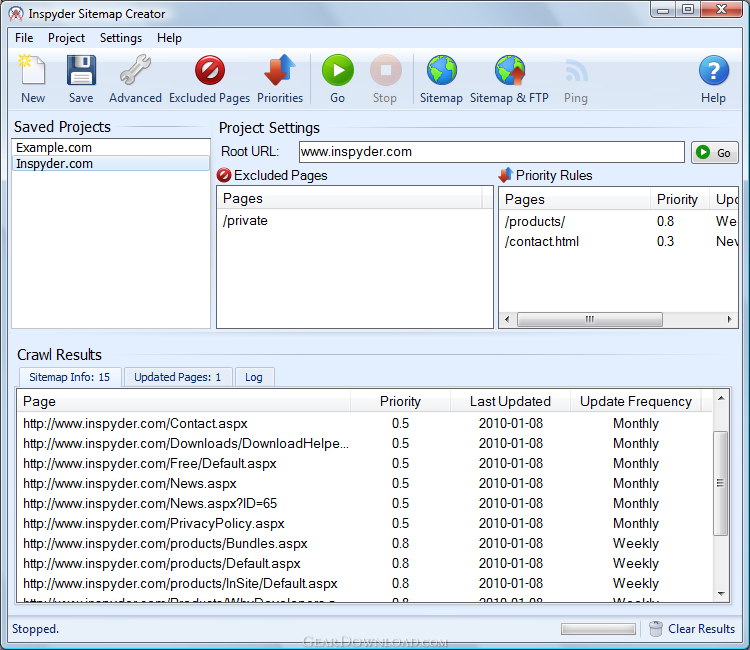
Task: Open the Settings menu
Action: tap(121, 38)
